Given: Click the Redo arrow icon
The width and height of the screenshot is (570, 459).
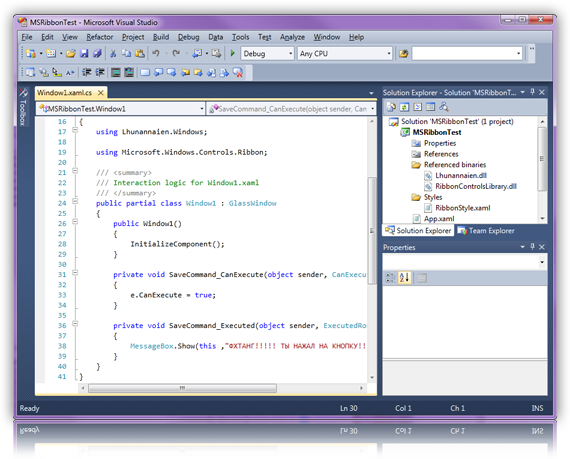Looking at the screenshot, I should (x=176, y=54).
